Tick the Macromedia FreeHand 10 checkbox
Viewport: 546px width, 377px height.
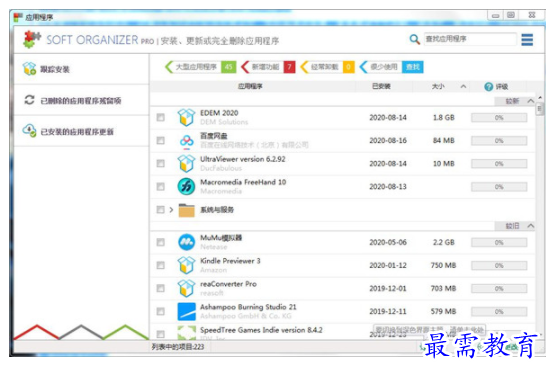click(x=161, y=187)
